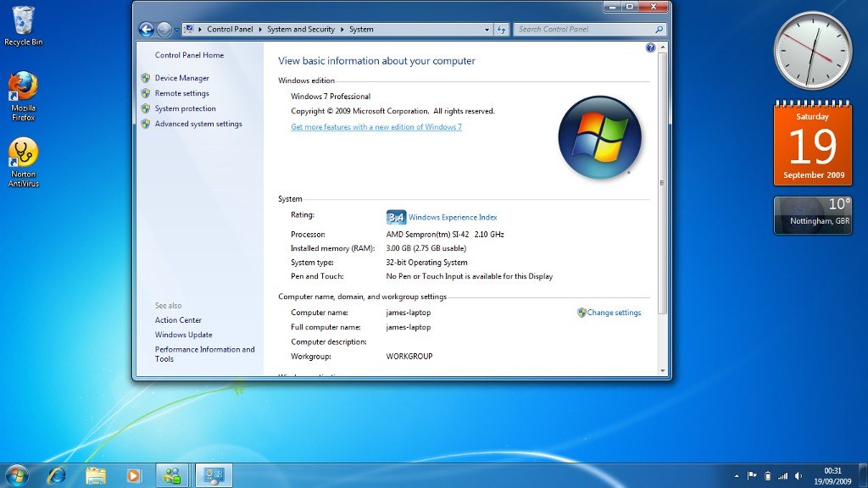Open Remote settings with the shield icon

pyautogui.click(x=180, y=93)
